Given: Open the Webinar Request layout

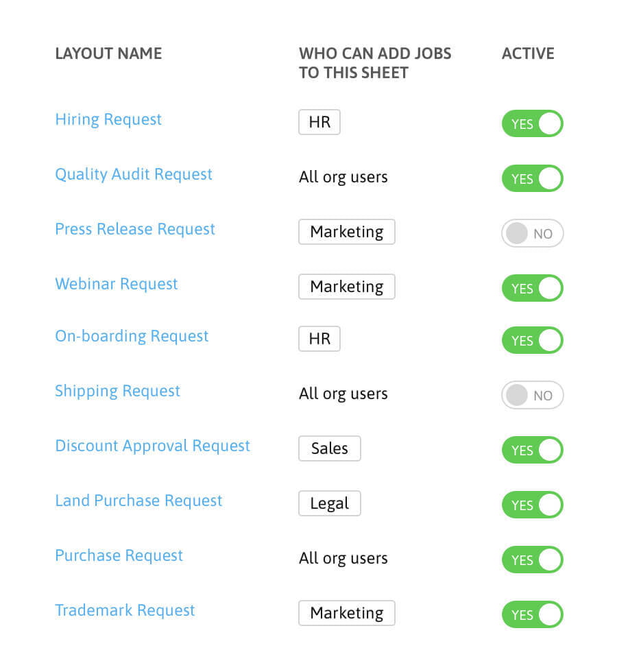Looking at the screenshot, I should [x=117, y=285].
